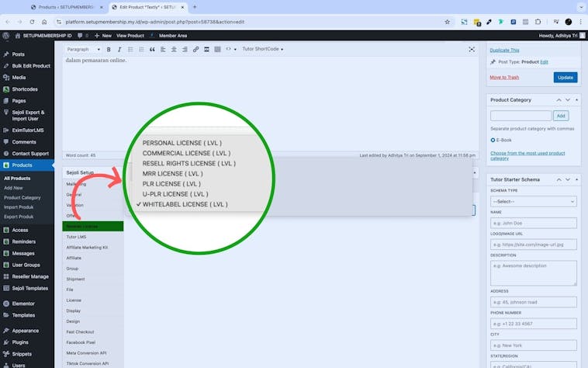Image resolution: width=588 pixels, height=368 pixels.
Task: Apply italic formatting in the editor
Action: (x=119, y=49)
